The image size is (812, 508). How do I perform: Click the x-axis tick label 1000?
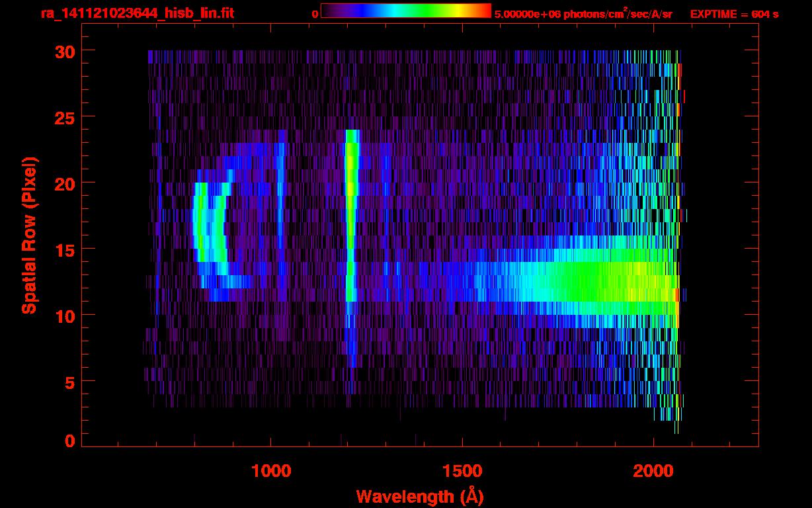271,470
